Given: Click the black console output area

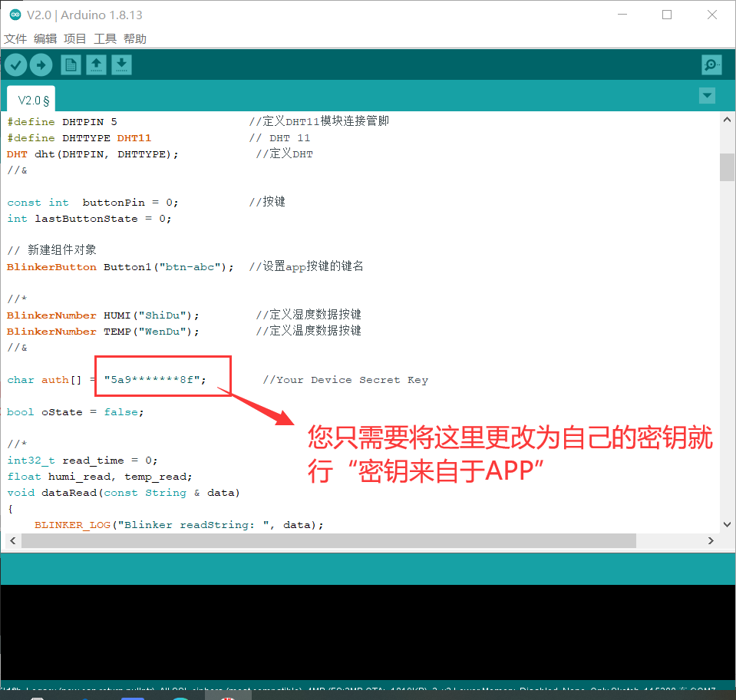Looking at the screenshot, I should tap(368, 632).
